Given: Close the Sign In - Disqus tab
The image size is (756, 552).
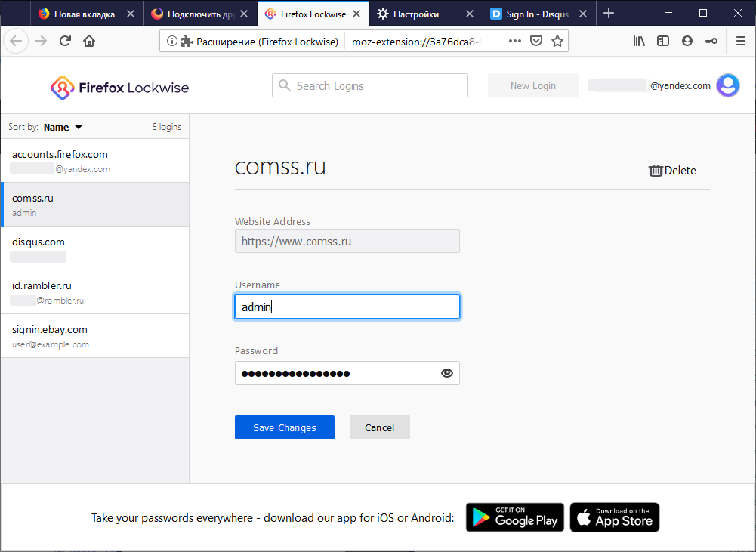Looking at the screenshot, I should click(x=583, y=14).
